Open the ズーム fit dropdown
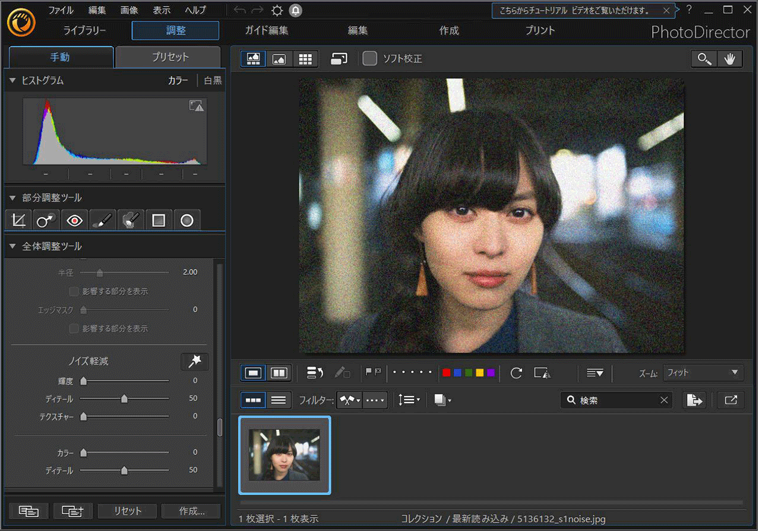 [703, 372]
